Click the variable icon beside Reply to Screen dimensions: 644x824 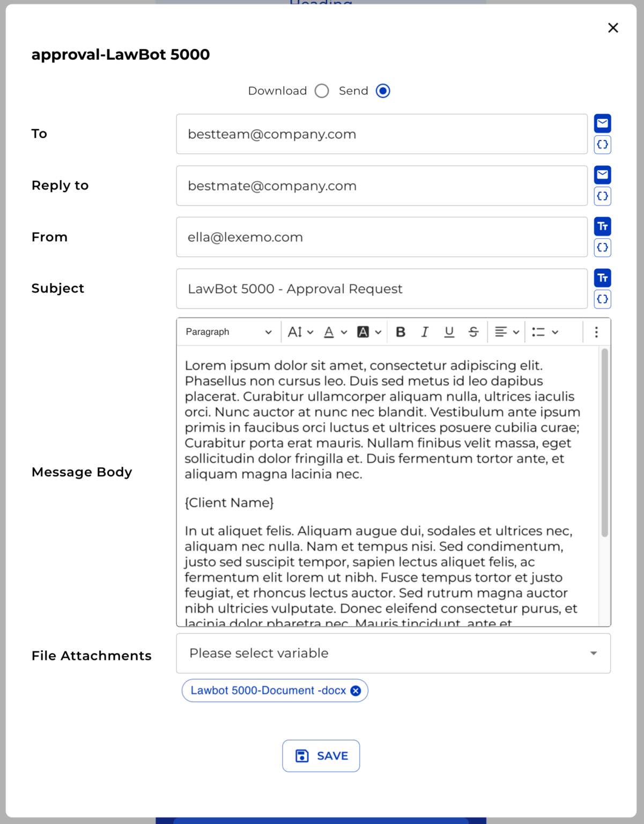pyautogui.click(x=602, y=196)
